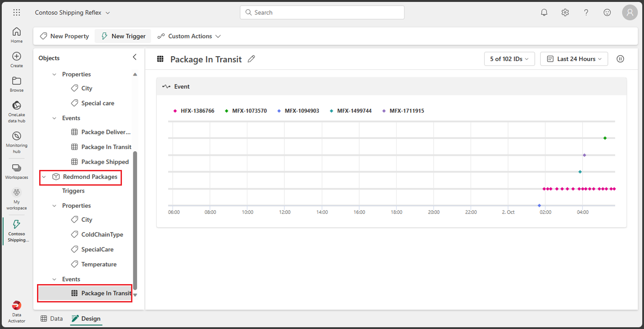This screenshot has height=329, width=644.
Task: Open Workspaces panel
Action: pyautogui.click(x=17, y=172)
